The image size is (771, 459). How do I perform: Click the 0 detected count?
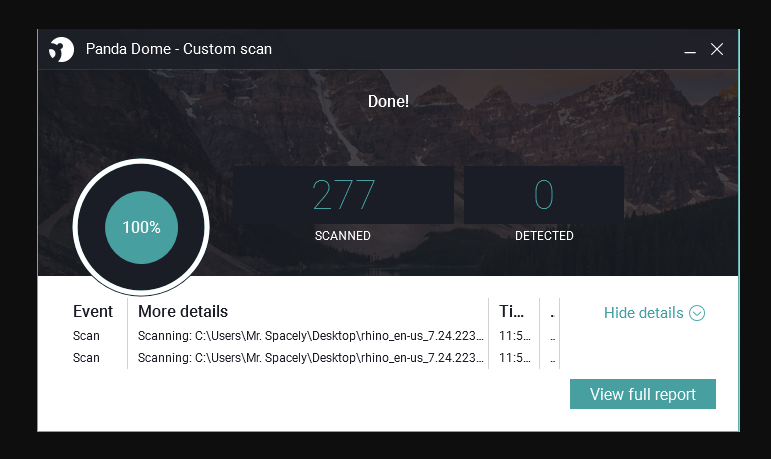[544, 195]
